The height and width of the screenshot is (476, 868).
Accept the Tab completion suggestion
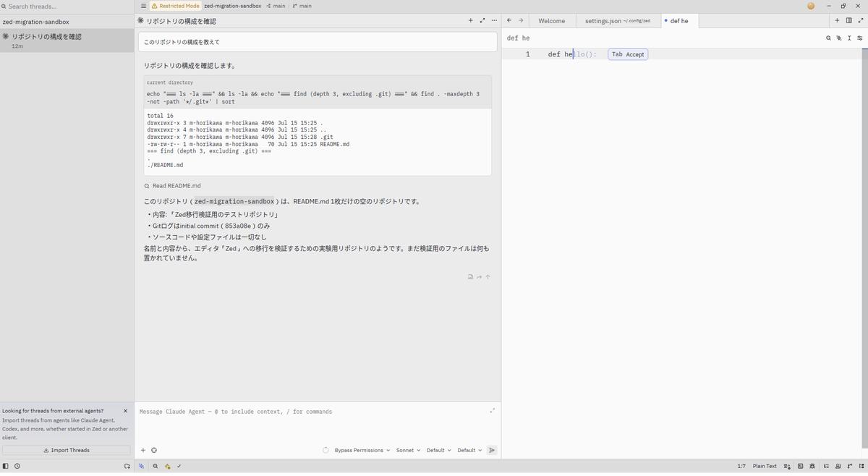(628, 54)
